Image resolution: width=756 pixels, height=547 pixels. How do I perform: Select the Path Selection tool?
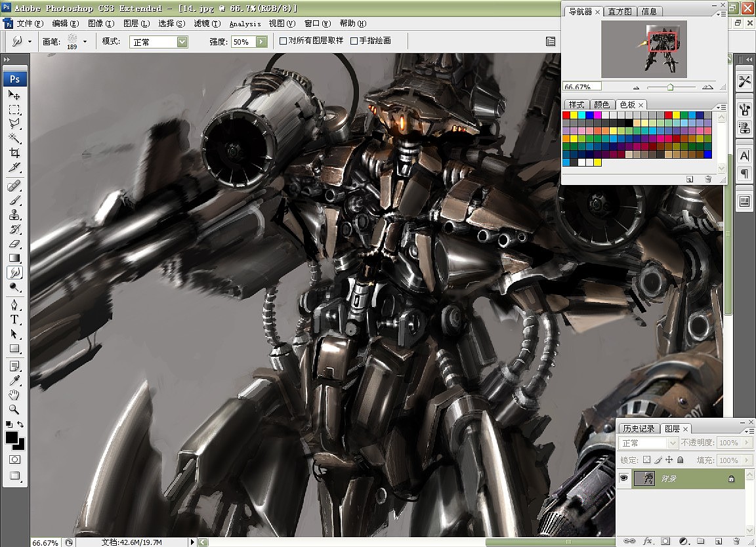click(x=14, y=333)
